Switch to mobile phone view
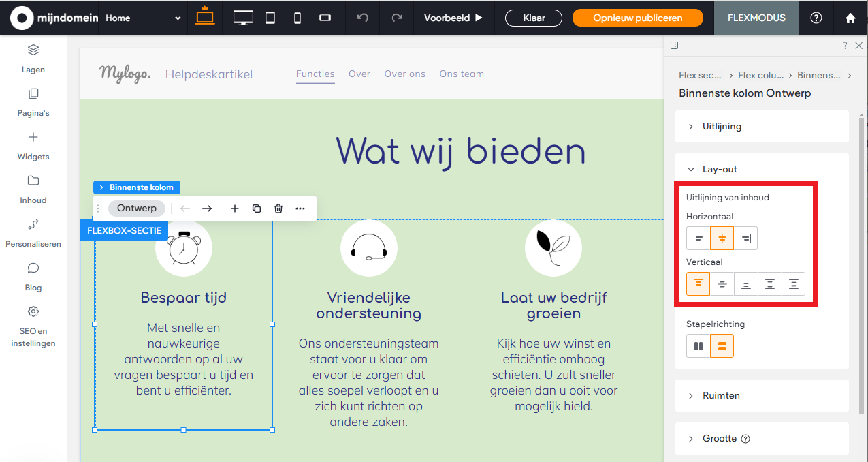Image resolution: width=868 pixels, height=462 pixels. (297, 18)
